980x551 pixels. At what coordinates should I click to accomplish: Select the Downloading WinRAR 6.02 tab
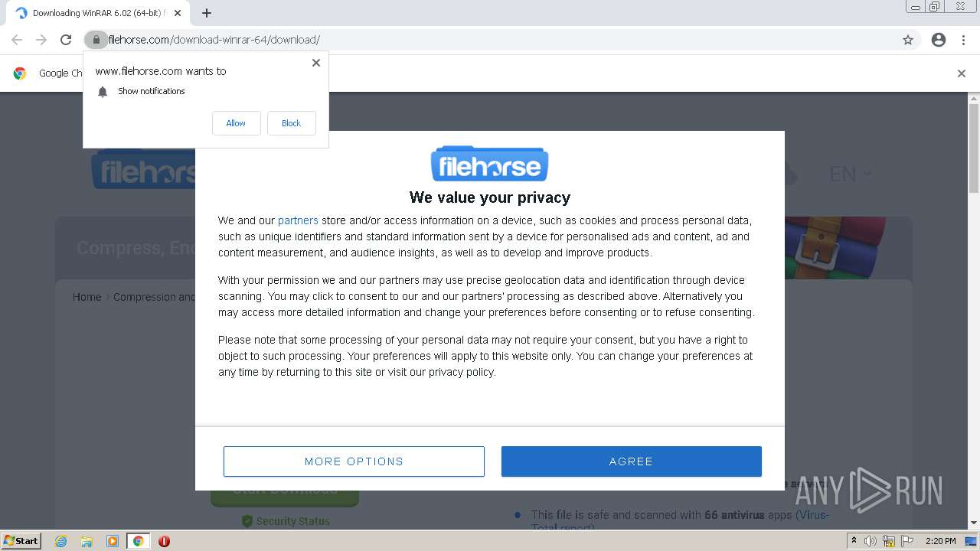pos(98,13)
